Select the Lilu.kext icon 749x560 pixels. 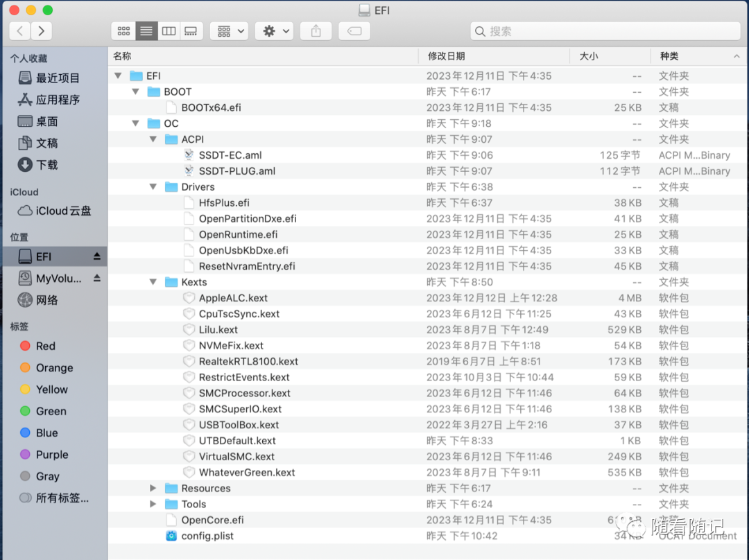coord(189,329)
